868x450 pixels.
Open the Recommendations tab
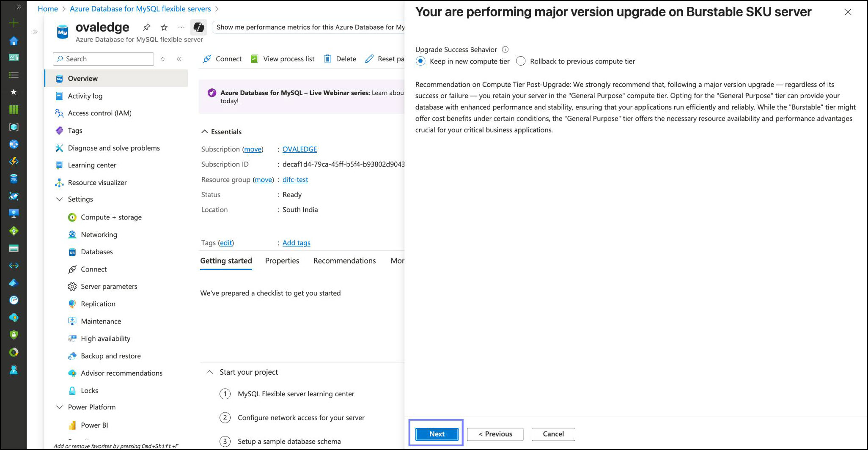[x=344, y=261]
